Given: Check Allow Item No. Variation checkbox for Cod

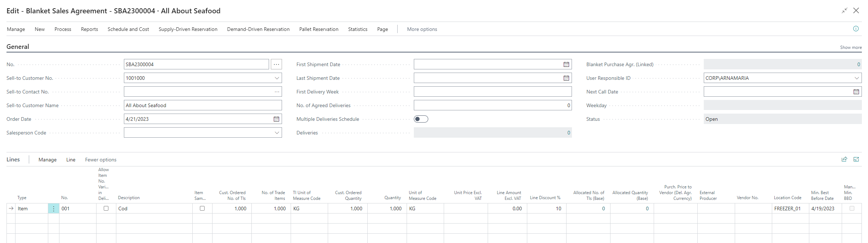Looking at the screenshot, I should (106, 208).
